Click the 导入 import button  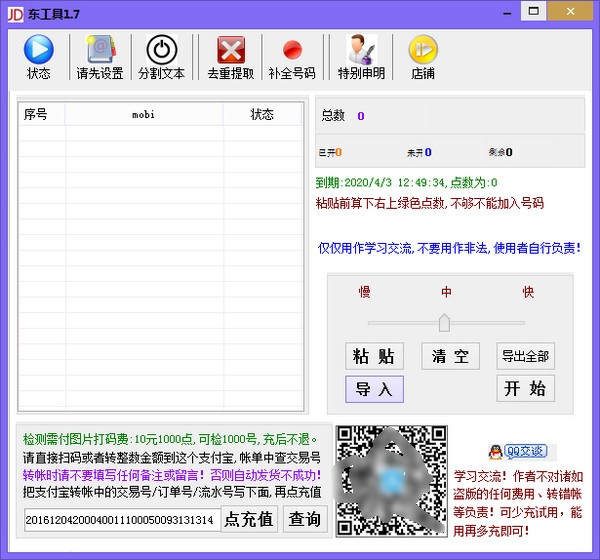click(374, 389)
